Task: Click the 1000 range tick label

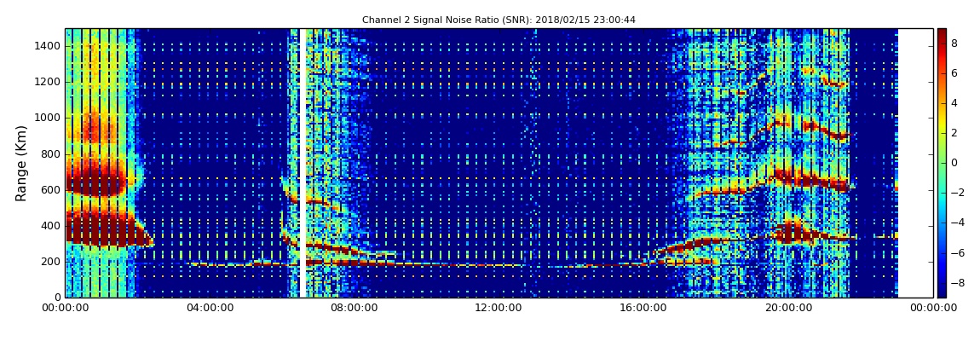Action: pyautogui.click(x=48, y=118)
